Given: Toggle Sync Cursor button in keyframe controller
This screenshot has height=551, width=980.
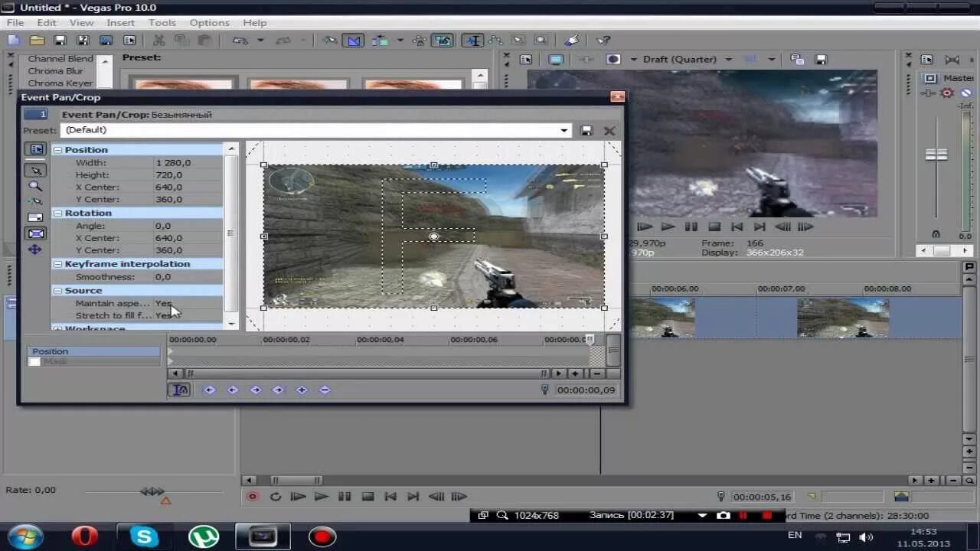Looking at the screenshot, I should point(179,390).
